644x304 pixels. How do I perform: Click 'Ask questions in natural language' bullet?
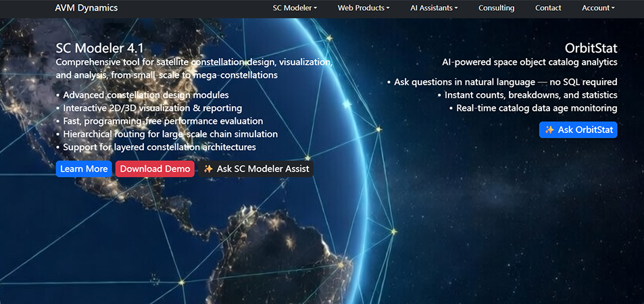tap(505, 82)
